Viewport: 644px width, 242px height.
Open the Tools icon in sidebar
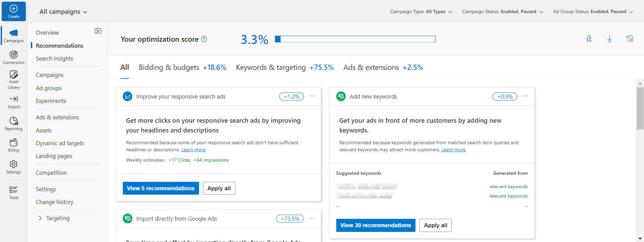pos(13,193)
